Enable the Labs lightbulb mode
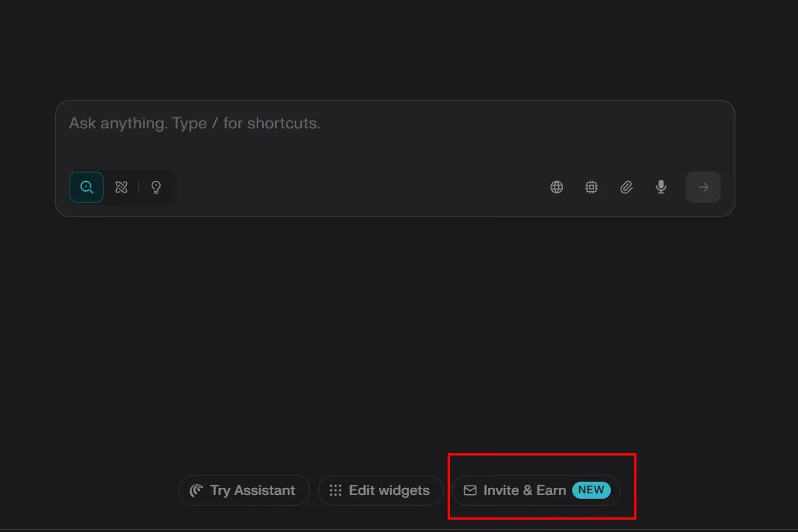The width and height of the screenshot is (798, 532). (156, 187)
